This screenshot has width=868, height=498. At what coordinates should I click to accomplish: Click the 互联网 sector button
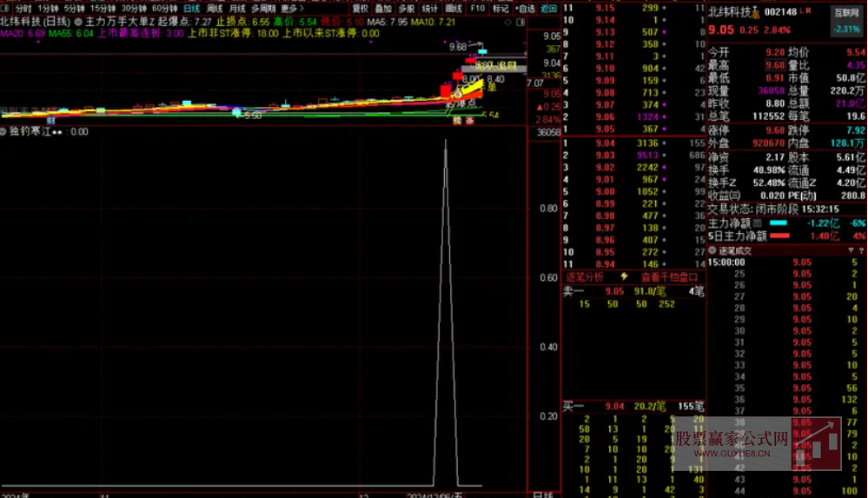[846, 13]
